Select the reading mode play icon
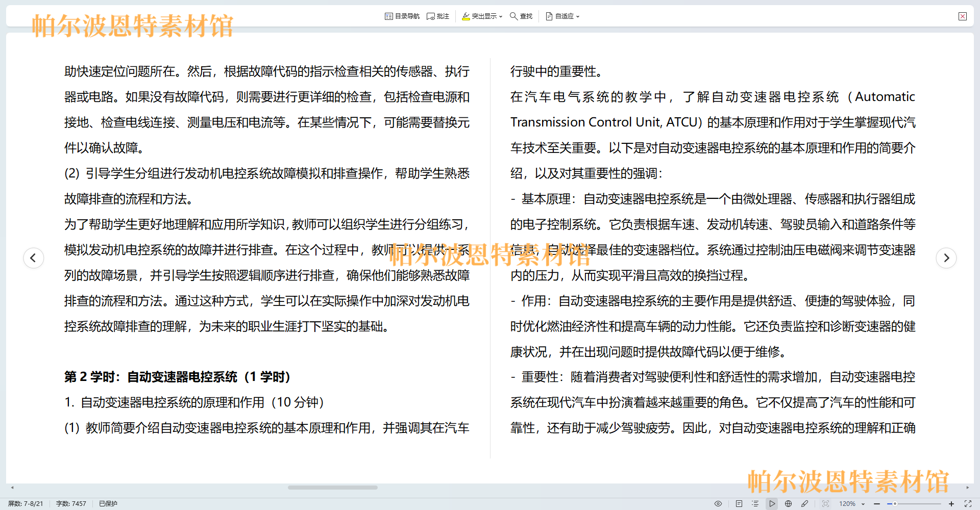 click(772, 503)
